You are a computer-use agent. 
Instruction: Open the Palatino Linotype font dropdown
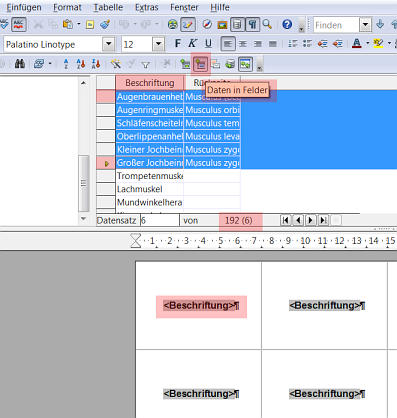109,44
